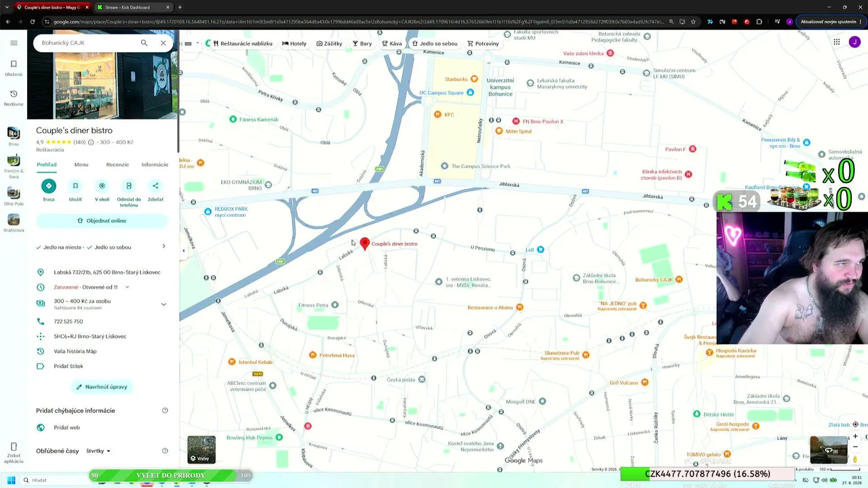This screenshot has width=868, height=488.
Task: Open the štvrtky day dropdown
Action: tap(98, 451)
